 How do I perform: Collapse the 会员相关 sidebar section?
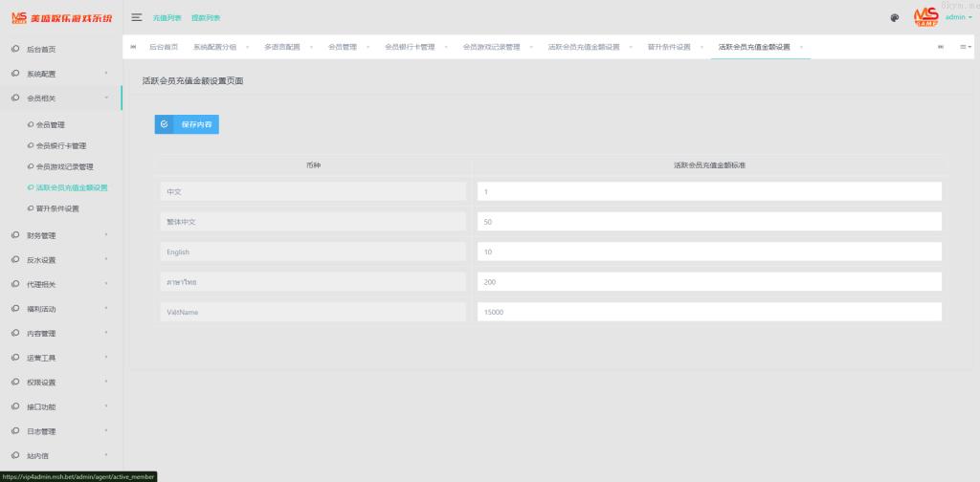pyautogui.click(x=59, y=98)
